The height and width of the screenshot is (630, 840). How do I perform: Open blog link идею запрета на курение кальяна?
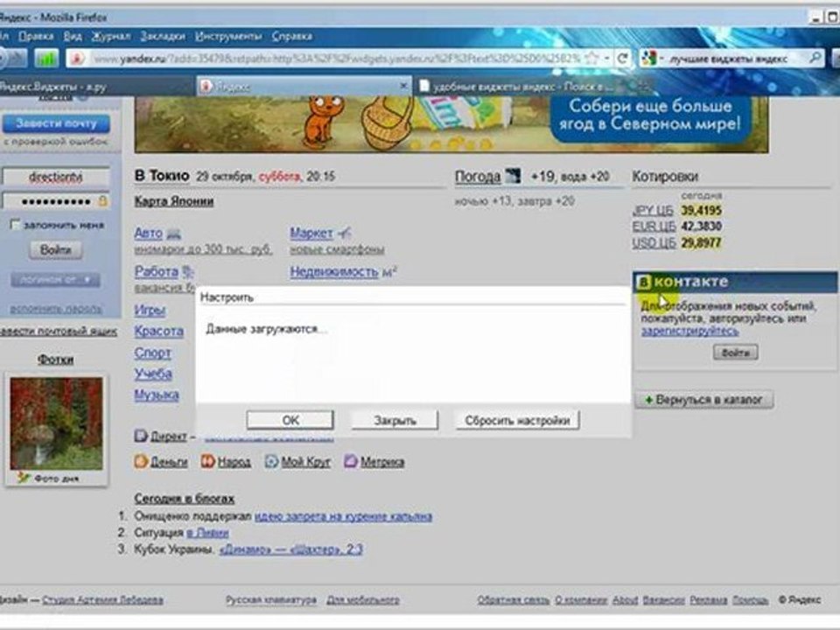[343, 516]
